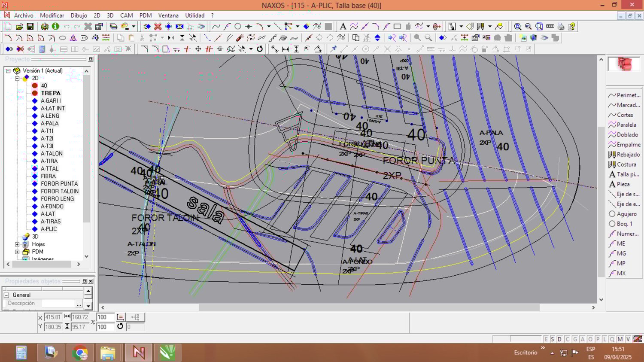Collapse the 2D tree node
644x362 pixels.
[x=17, y=78]
